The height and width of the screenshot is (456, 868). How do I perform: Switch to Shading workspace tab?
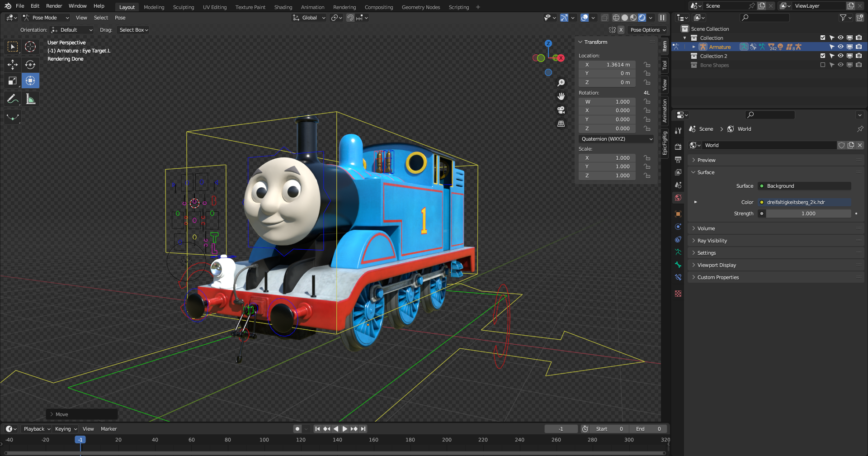(283, 7)
